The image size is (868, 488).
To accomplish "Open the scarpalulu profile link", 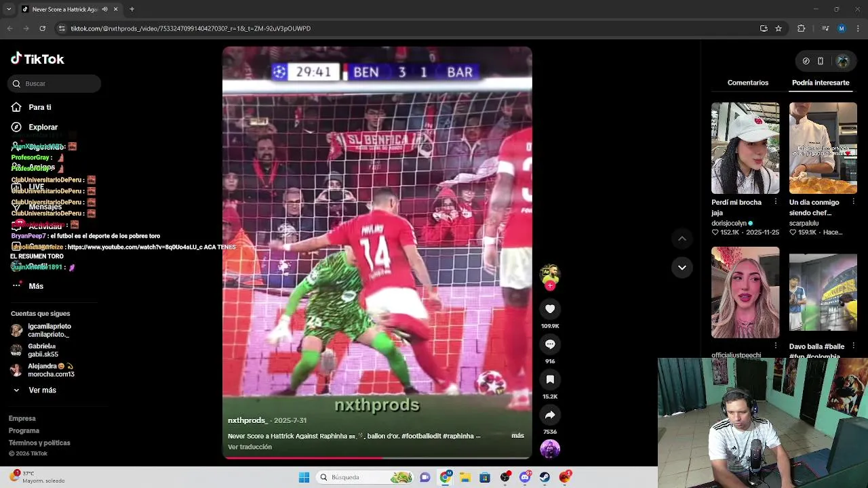I will [x=804, y=223].
